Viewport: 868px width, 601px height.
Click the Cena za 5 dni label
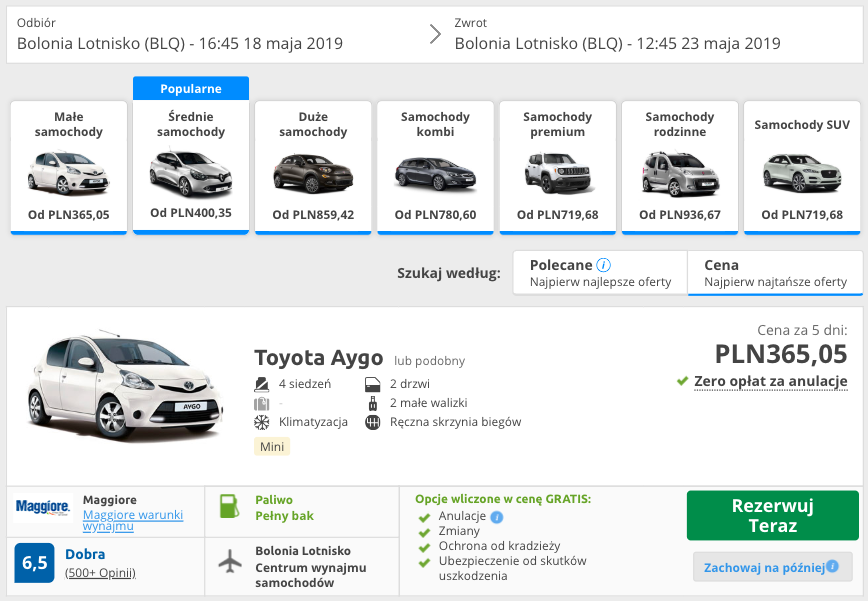(x=802, y=330)
